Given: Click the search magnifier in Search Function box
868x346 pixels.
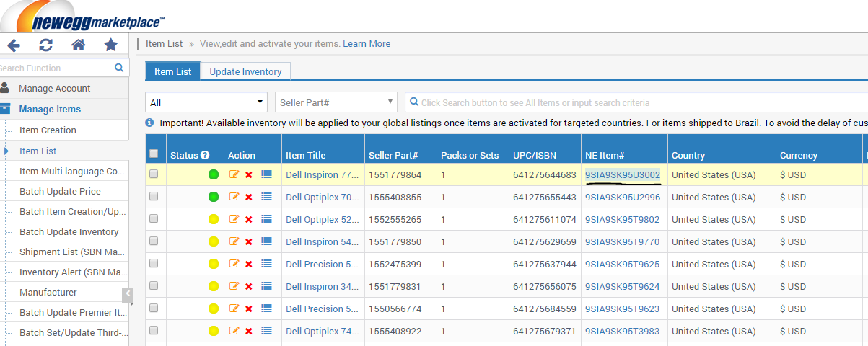Looking at the screenshot, I should pos(119,68).
